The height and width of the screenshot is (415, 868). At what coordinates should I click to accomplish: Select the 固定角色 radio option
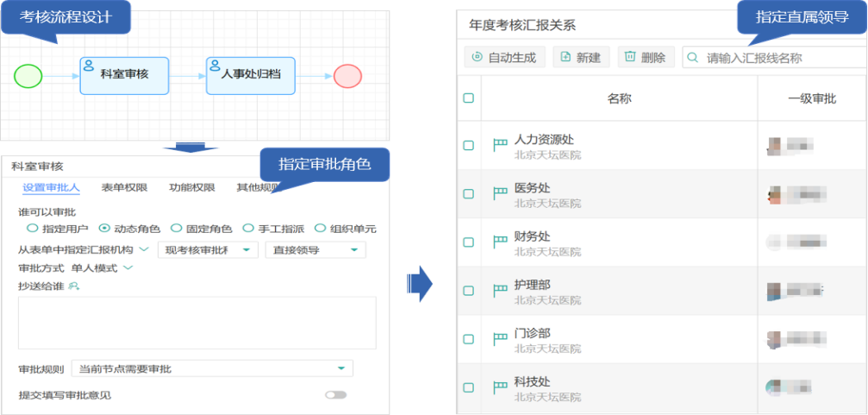[176, 229]
